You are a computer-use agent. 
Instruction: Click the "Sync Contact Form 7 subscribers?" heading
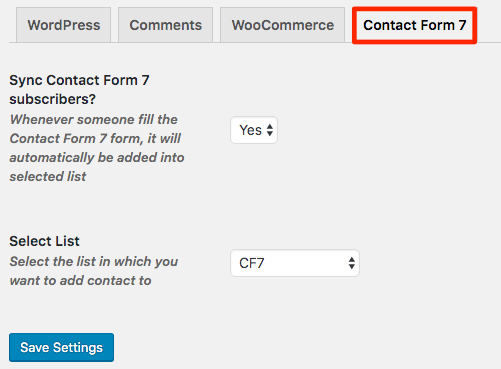click(x=79, y=90)
